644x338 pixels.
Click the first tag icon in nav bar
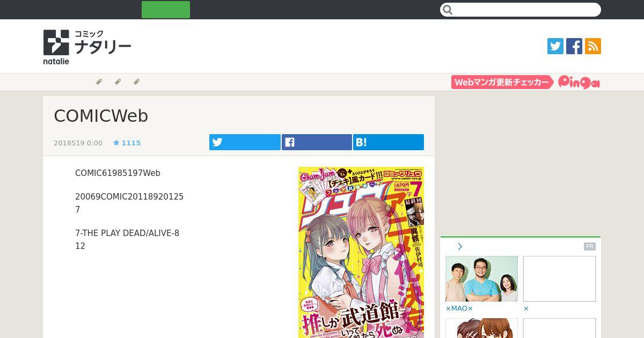(99, 82)
